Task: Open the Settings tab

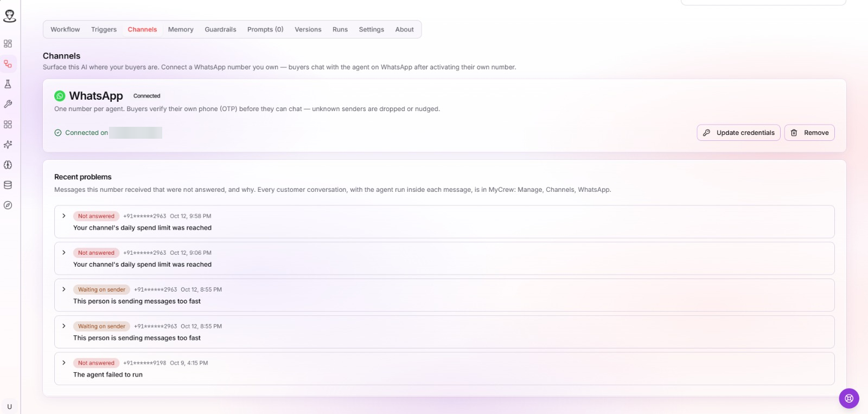Action: 371,29
